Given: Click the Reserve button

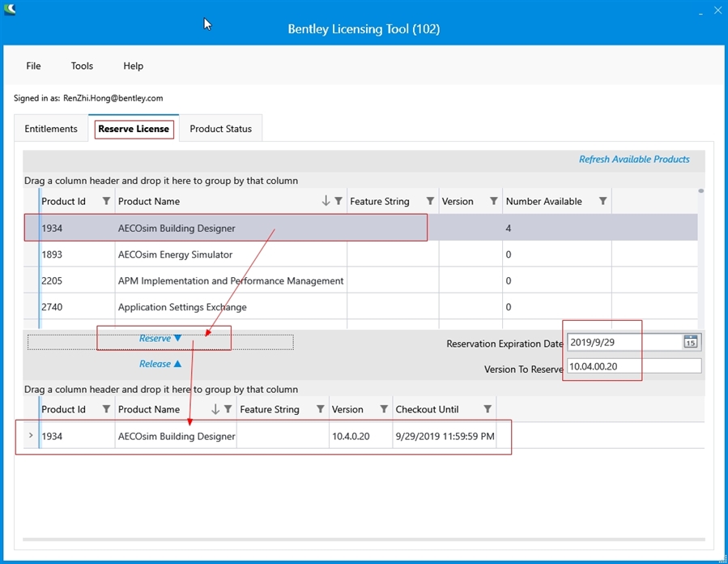Looking at the screenshot, I should [160, 338].
